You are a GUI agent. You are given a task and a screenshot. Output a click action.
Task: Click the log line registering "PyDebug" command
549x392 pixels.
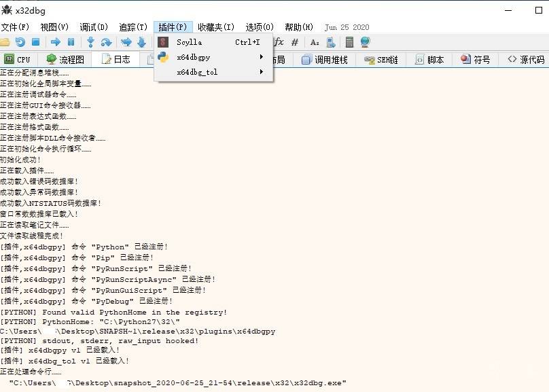(x=86, y=301)
